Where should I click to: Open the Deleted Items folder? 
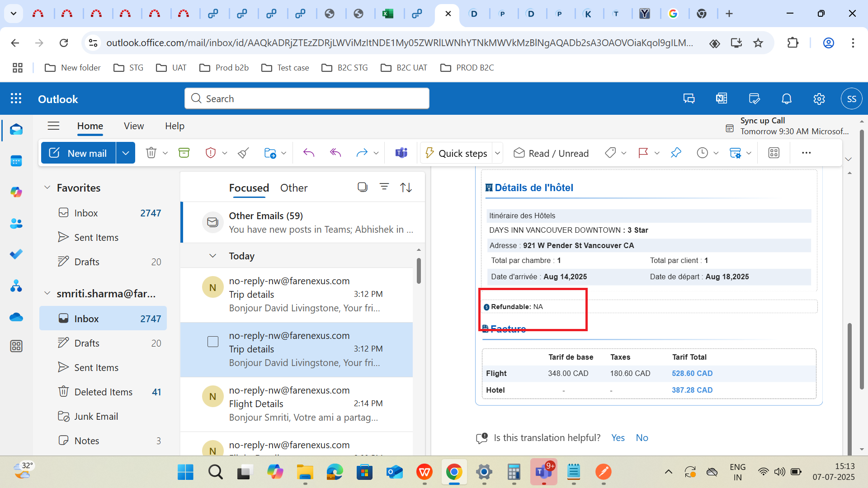[103, 392]
